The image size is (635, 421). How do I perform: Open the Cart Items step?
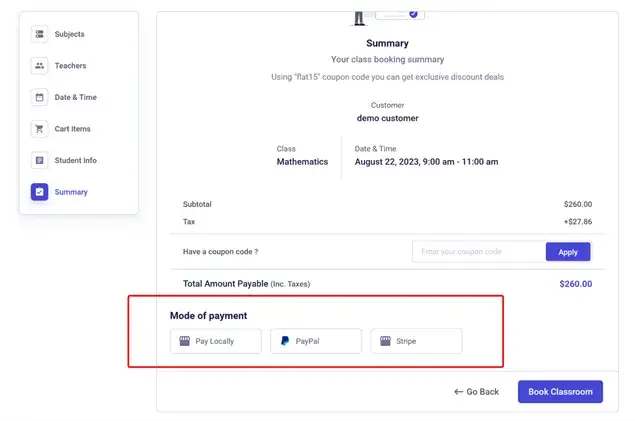click(72, 129)
